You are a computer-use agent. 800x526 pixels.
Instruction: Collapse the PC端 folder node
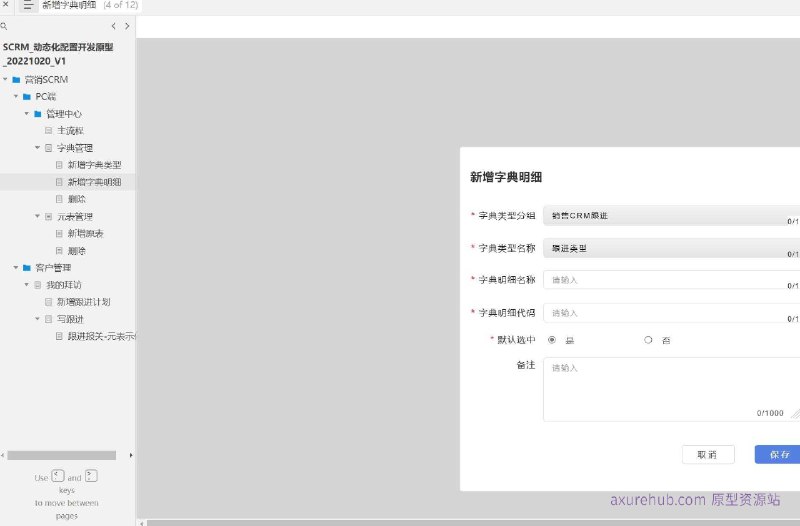(x=16, y=96)
